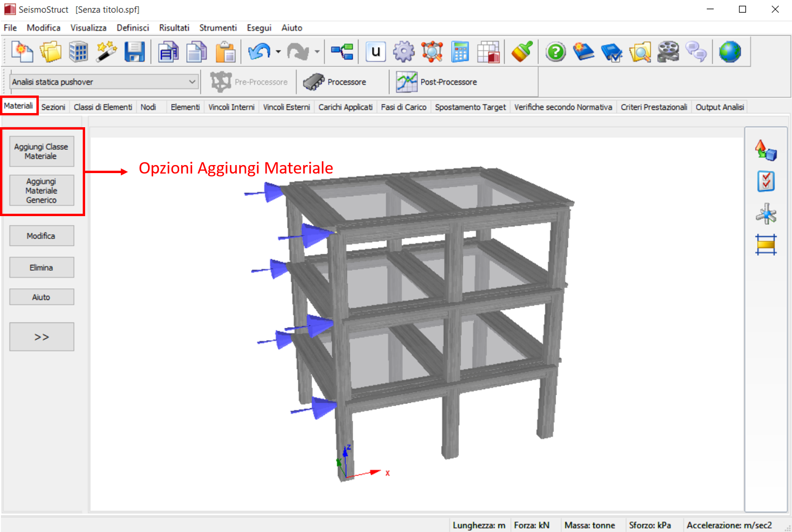Open the analysis type dropdown 'Analisi statica pushover'

104,82
